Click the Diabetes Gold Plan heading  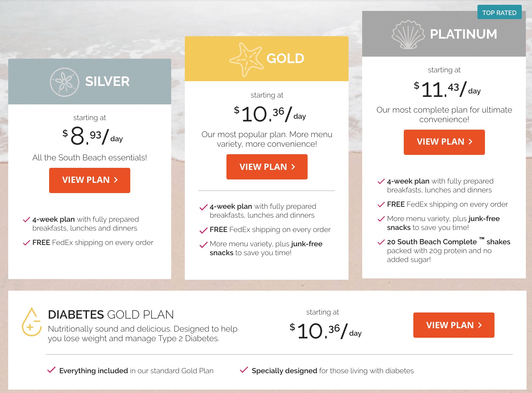[x=111, y=315]
